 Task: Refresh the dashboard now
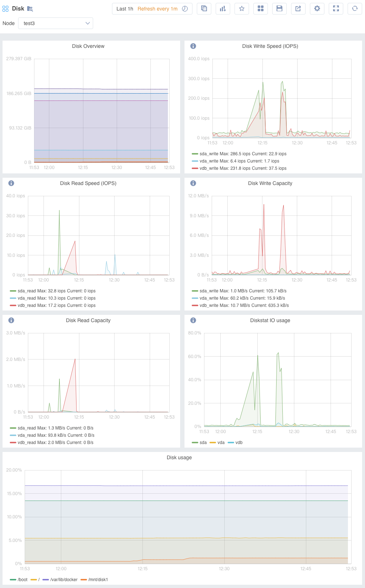[355, 9]
